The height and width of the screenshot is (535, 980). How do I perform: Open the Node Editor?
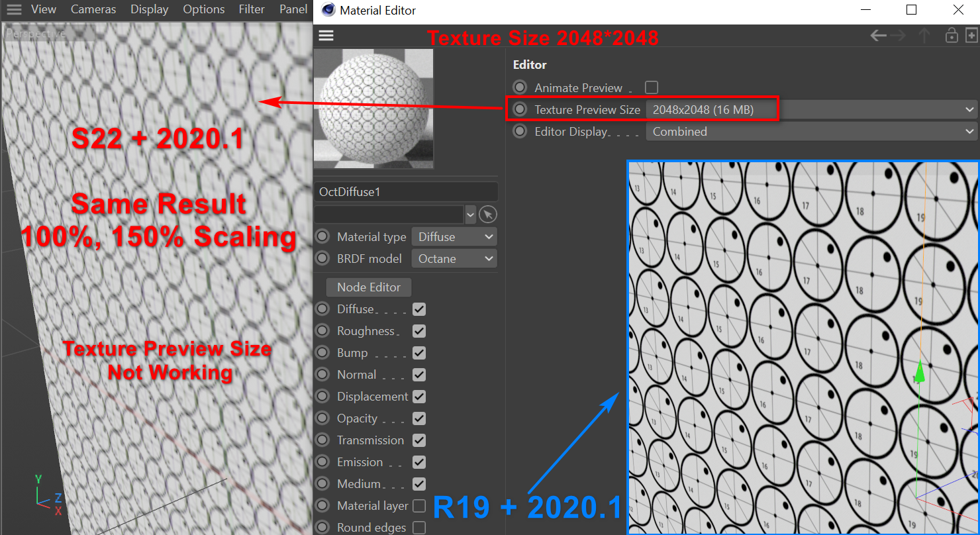369,287
